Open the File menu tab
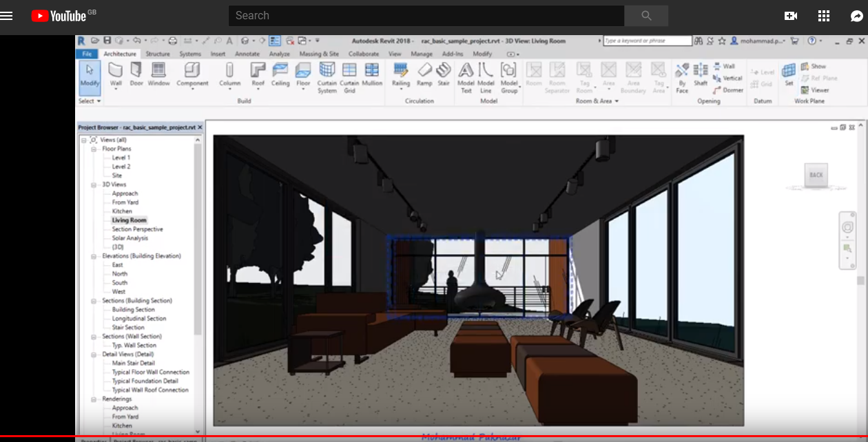The image size is (868, 442). [87, 54]
